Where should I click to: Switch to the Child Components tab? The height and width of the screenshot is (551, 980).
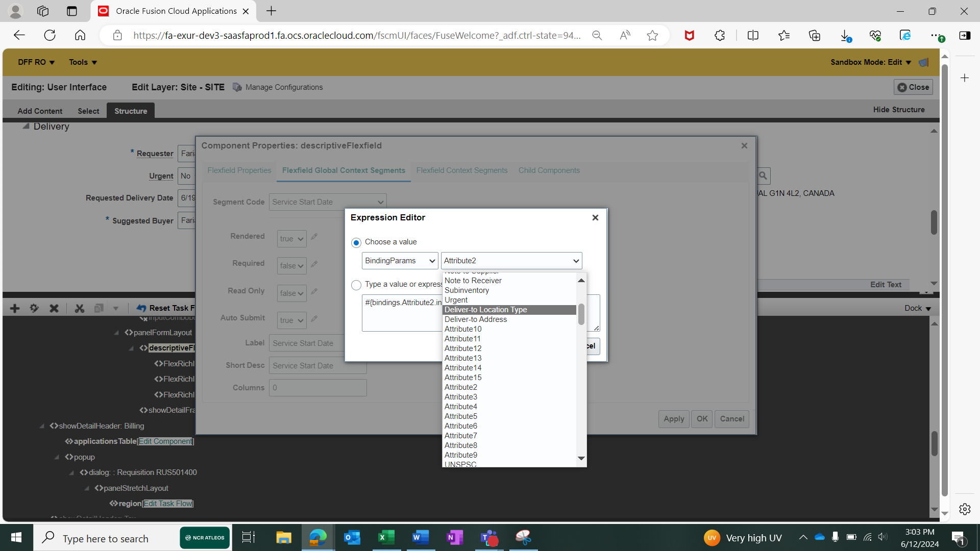click(549, 170)
